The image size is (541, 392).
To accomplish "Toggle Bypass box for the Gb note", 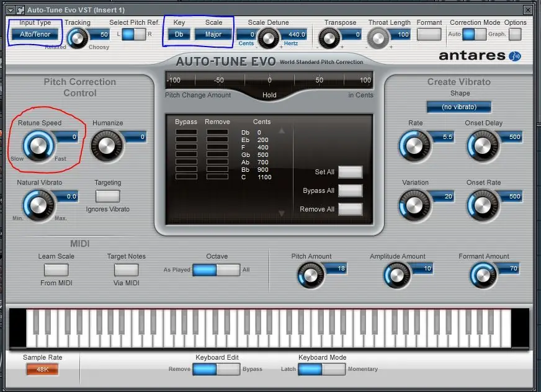I will [186, 154].
